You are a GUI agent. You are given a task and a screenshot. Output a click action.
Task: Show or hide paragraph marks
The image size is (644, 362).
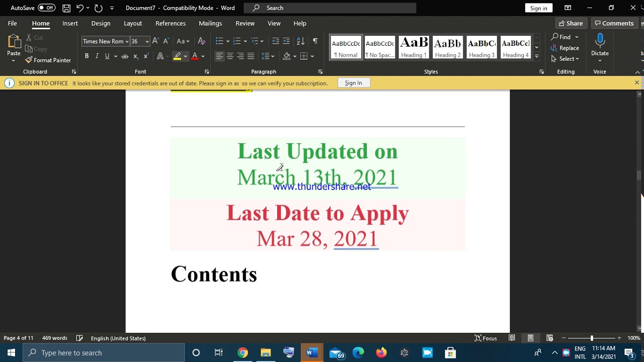tap(315, 41)
